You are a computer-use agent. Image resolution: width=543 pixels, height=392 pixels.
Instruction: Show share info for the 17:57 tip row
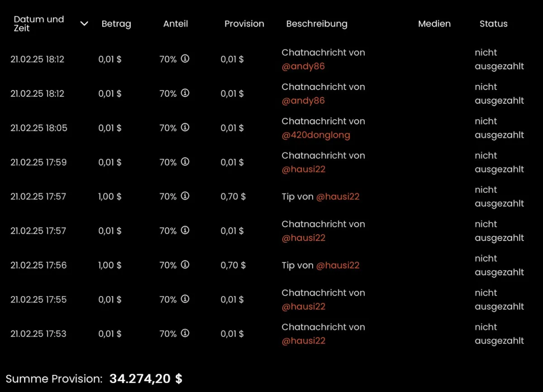pyautogui.click(x=185, y=196)
